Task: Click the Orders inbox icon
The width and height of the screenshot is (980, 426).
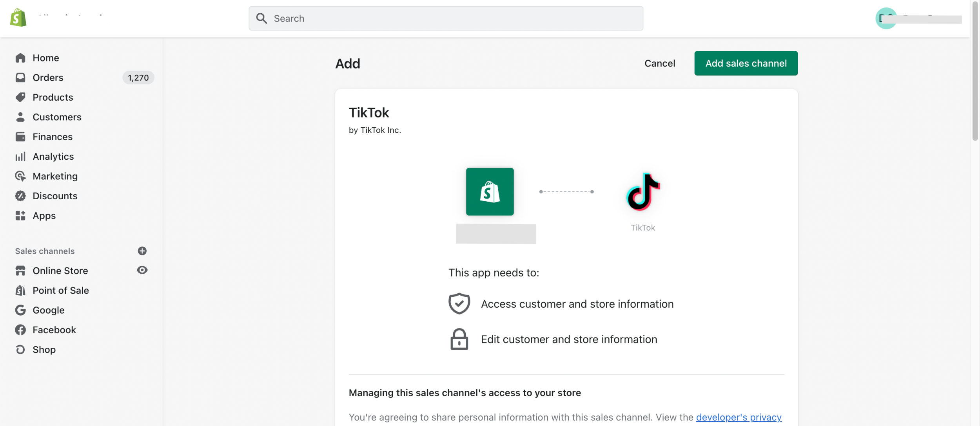Action: (x=20, y=78)
